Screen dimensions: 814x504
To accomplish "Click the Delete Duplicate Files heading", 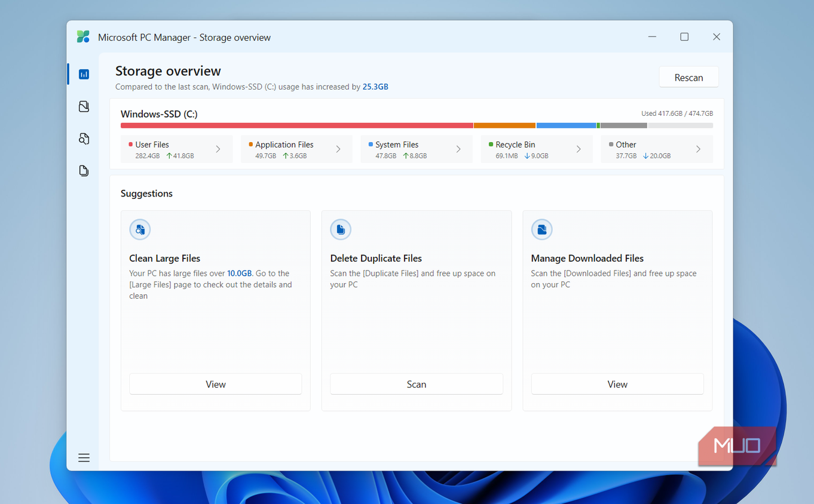I will tap(376, 259).
